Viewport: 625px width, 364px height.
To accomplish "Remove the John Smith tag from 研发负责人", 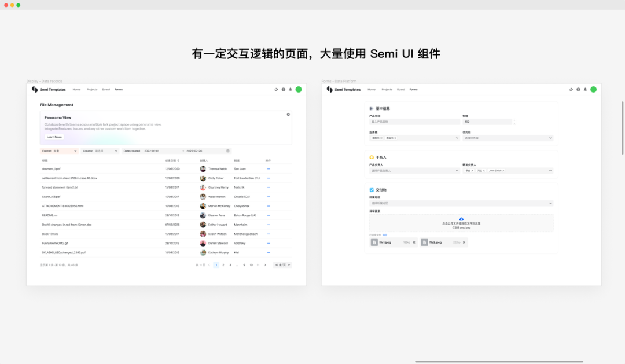I will [503, 171].
